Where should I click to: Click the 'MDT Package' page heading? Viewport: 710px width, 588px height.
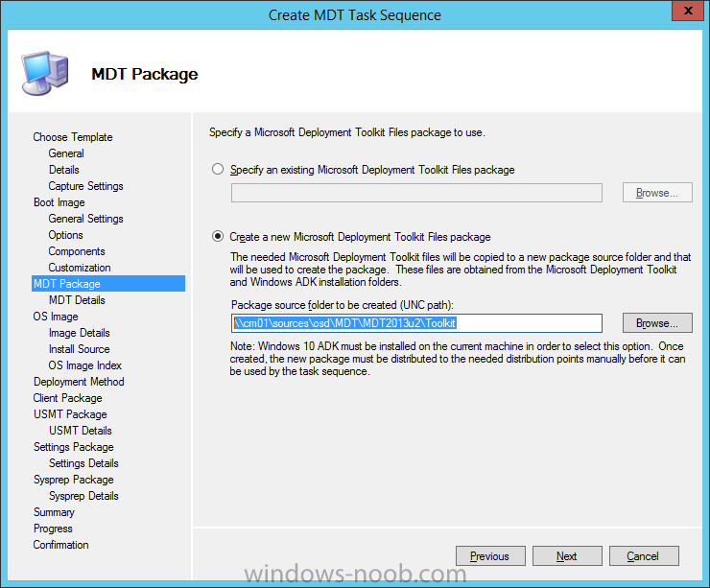145,74
